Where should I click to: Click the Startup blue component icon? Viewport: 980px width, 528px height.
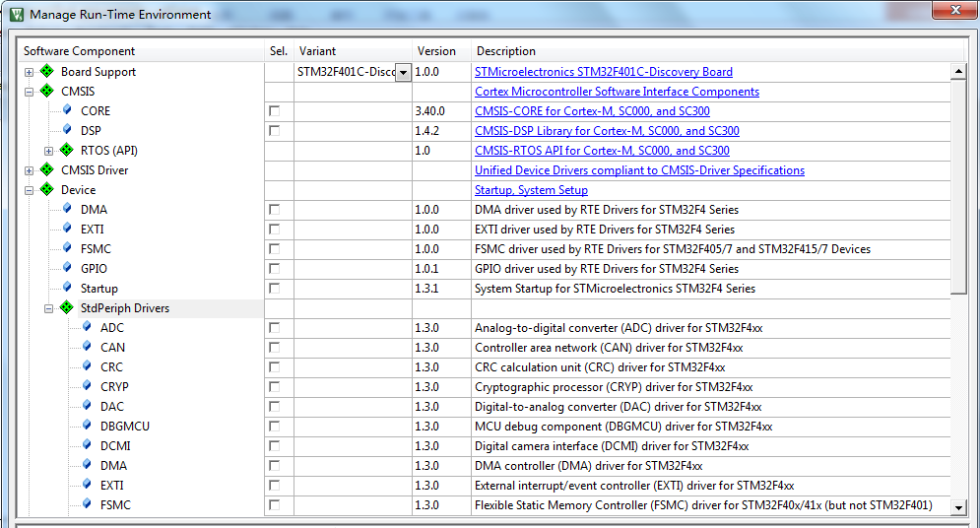click(x=67, y=288)
